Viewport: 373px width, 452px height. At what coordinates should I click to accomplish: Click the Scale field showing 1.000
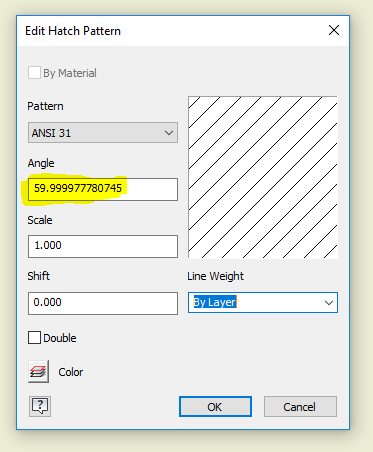coord(103,246)
